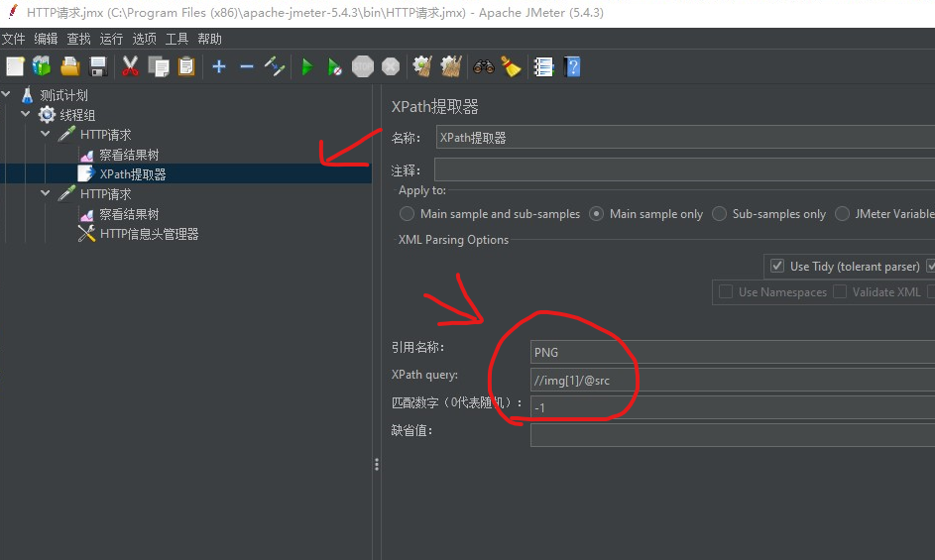Image resolution: width=935 pixels, height=560 pixels.
Task: Collapse the 测试计划 tree node
Action: tap(7, 94)
